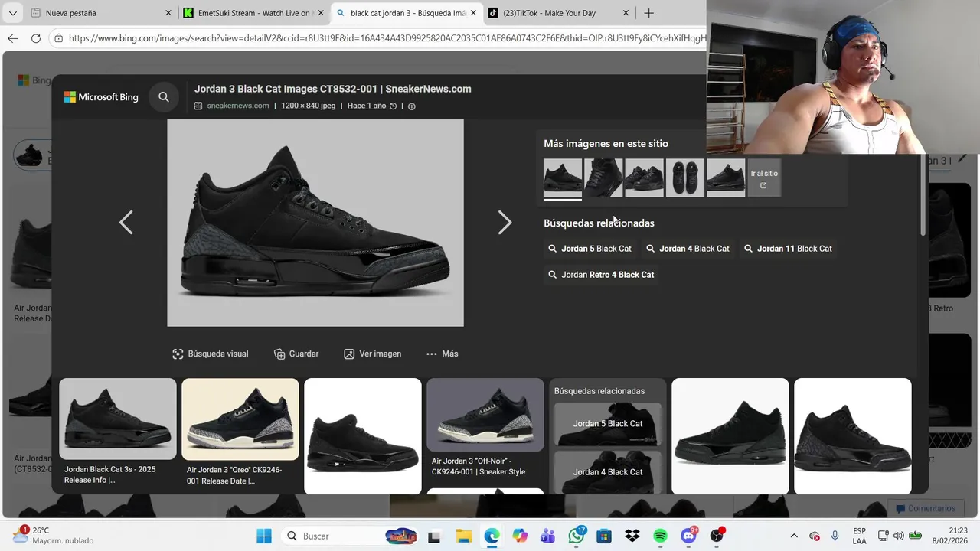Viewport: 980px width, 551px height.
Task: Click the browser back arrow
Action: click(13, 37)
